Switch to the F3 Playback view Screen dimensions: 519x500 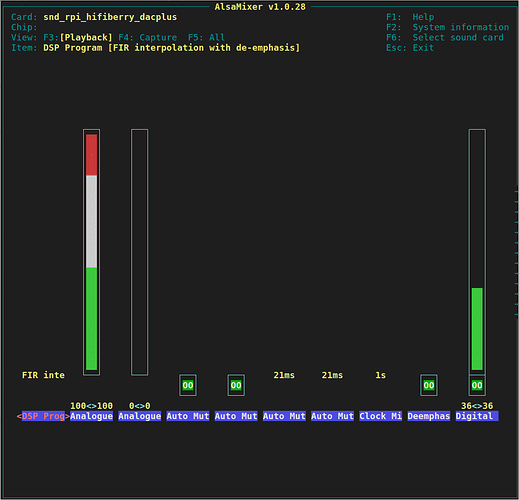click(78, 37)
